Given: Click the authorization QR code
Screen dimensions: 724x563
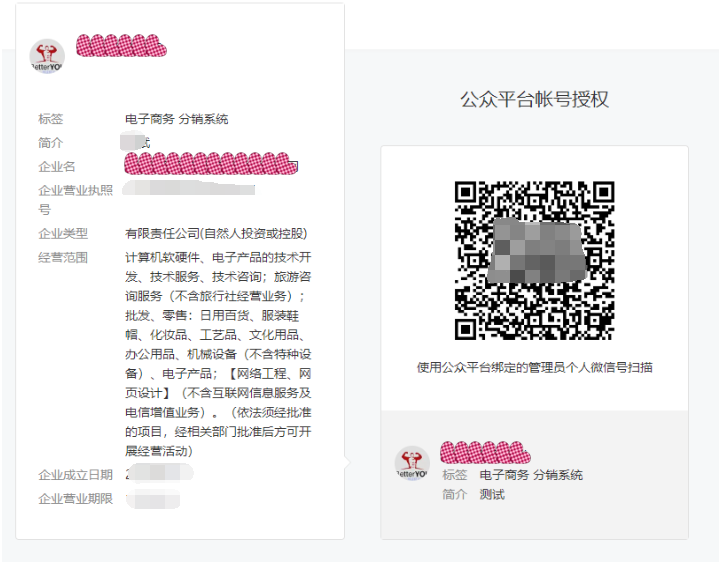Looking at the screenshot, I should (x=534, y=260).
